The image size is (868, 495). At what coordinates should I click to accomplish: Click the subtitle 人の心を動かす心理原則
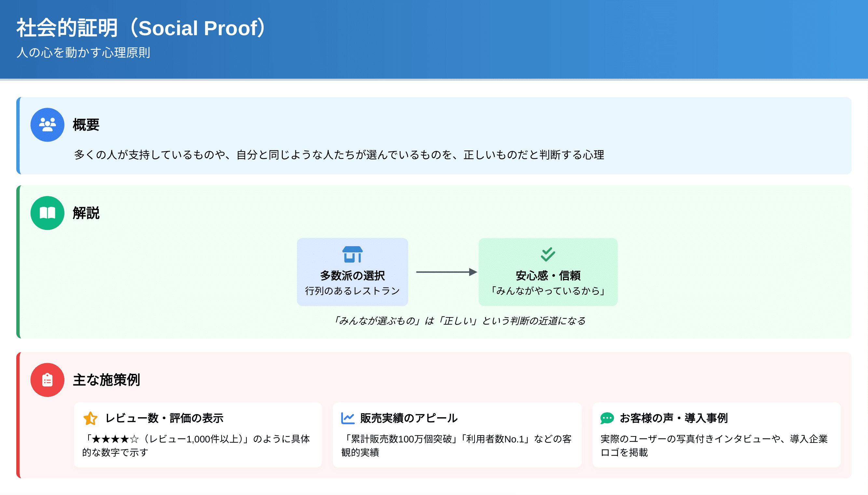(83, 53)
